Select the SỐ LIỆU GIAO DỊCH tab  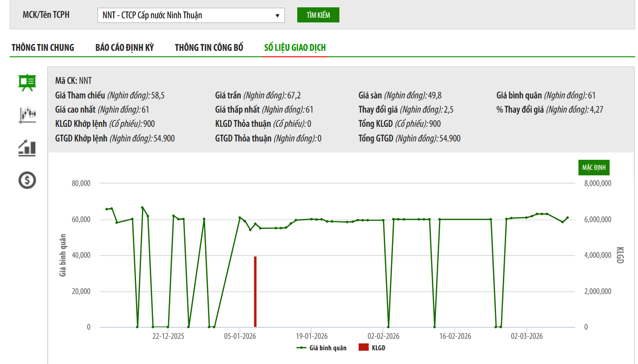tap(295, 48)
